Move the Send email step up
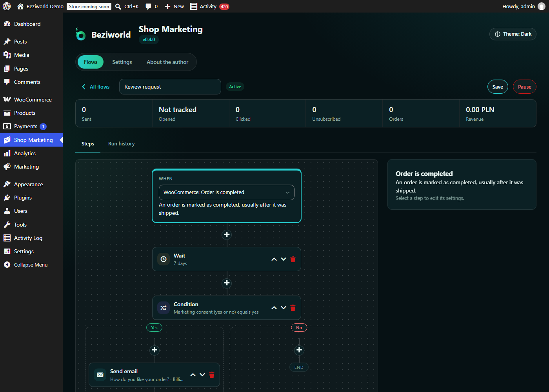Viewport: 549px width, 392px height. 193,375
